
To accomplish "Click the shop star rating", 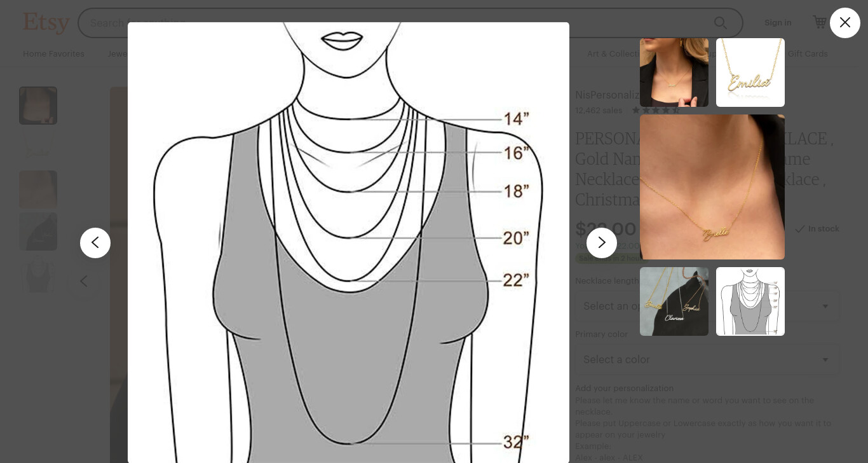I will [656, 110].
